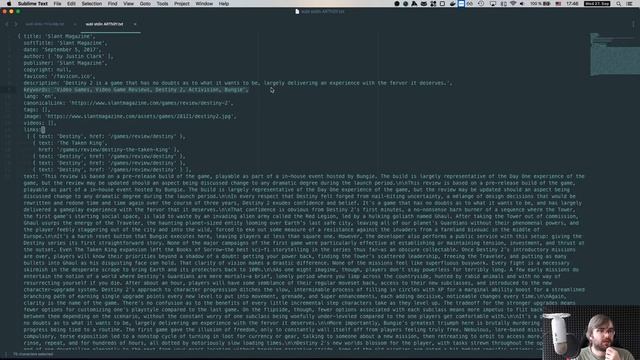Click the line "softTitle: 'Slant Magazine'"
This screenshot has height=360, width=640.
65,43
